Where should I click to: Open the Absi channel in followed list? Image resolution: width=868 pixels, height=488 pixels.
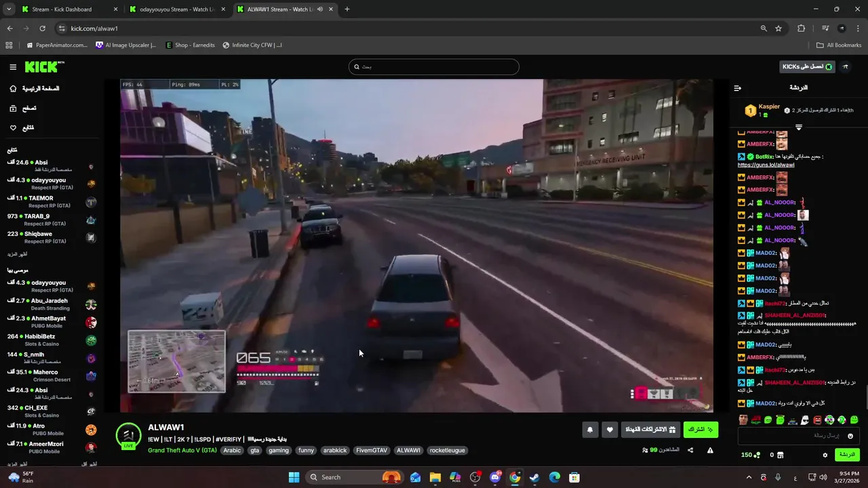[x=52, y=166]
